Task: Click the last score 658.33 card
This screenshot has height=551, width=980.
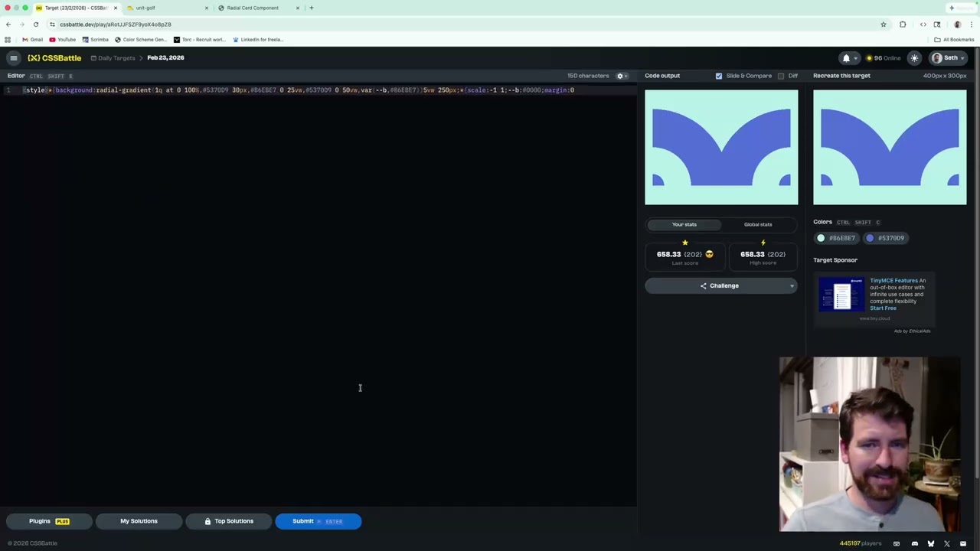Action: 684,257
